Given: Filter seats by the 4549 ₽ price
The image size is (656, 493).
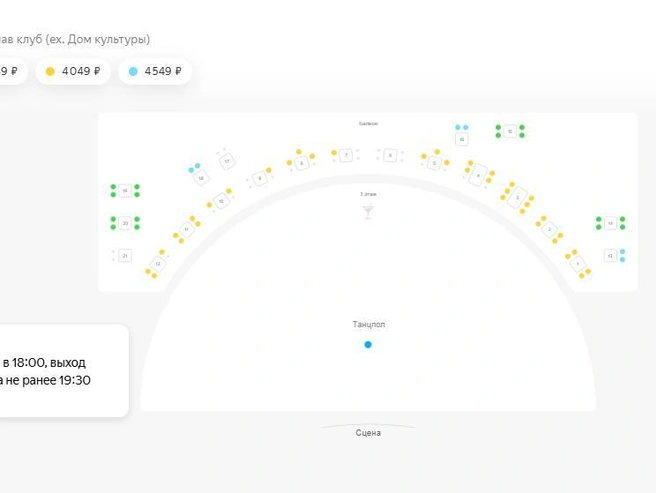Looking at the screenshot, I should tap(155, 72).
